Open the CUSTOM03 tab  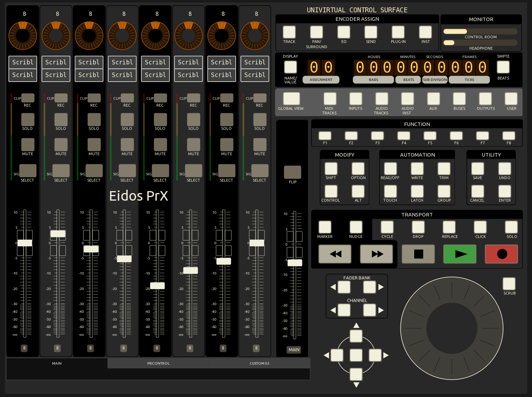(x=259, y=363)
